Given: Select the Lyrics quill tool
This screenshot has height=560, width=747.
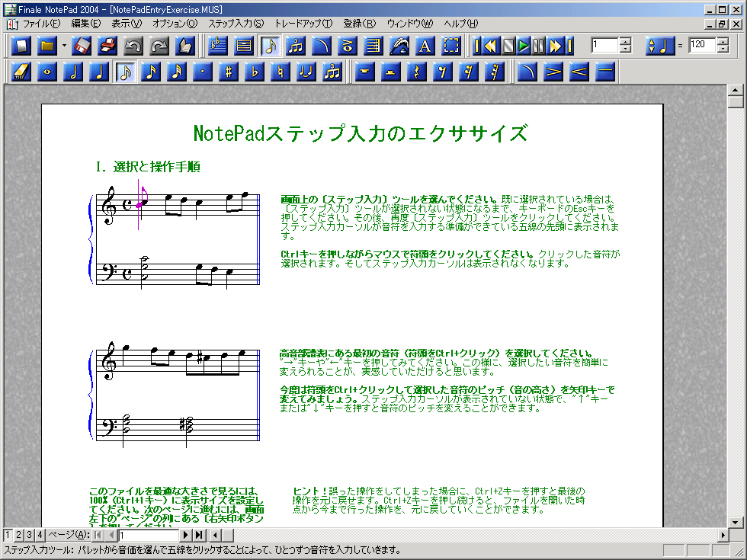Looking at the screenshot, I should tap(399, 46).
